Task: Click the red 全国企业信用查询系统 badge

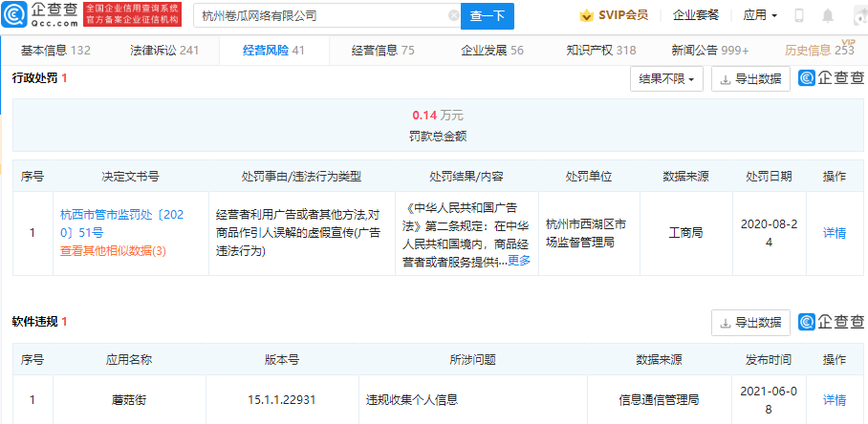Action: tap(132, 15)
